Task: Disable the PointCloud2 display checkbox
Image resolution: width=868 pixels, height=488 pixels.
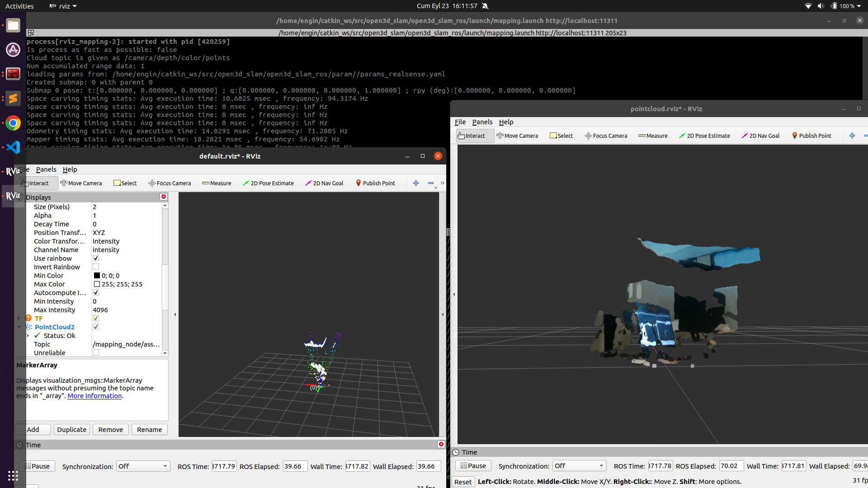Action: click(96, 327)
